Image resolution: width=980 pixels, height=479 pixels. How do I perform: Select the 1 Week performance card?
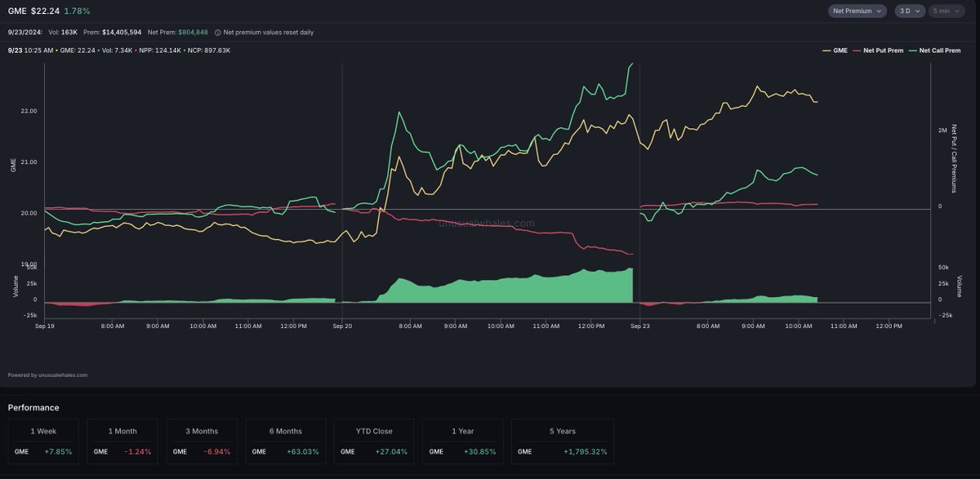(x=43, y=441)
